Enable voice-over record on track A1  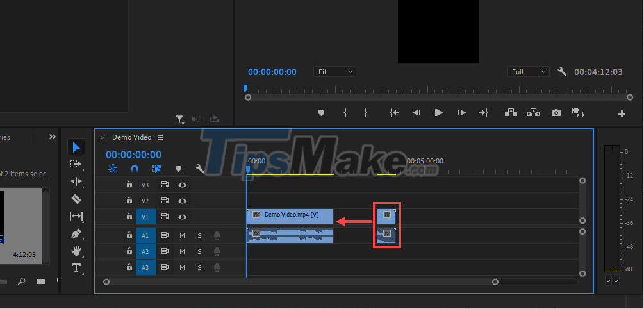tap(217, 235)
